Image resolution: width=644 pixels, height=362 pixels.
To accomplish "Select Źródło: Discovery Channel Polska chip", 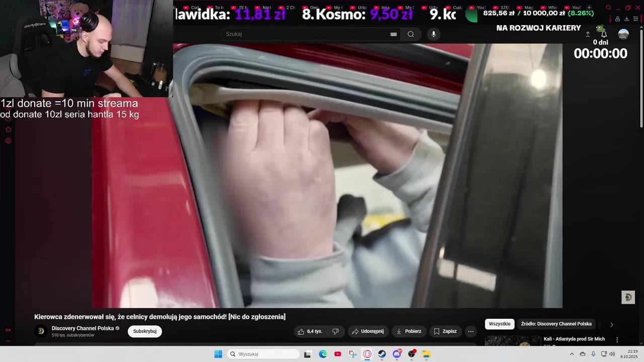I will point(556,324).
